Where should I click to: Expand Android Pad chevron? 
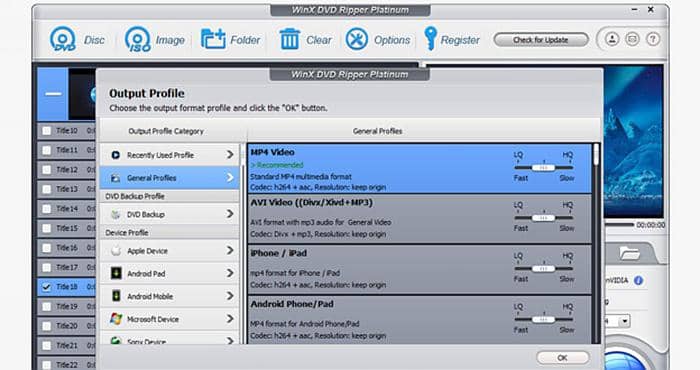pos(230,273)
